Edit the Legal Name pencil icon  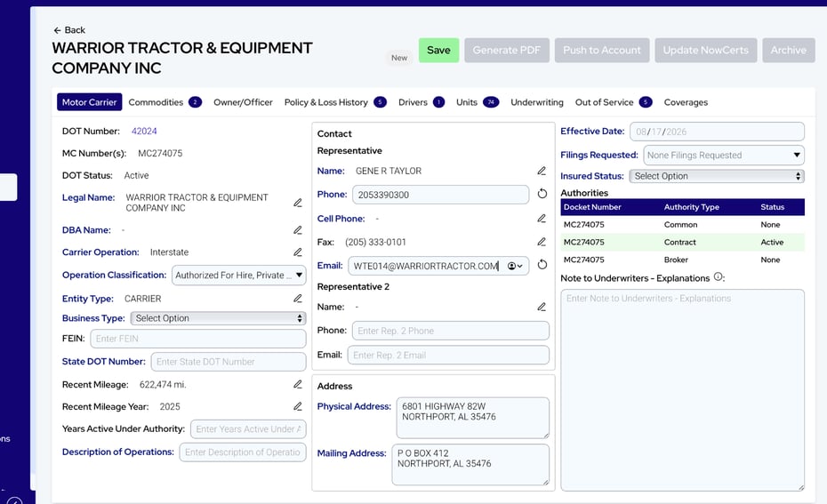pos(298,203)
